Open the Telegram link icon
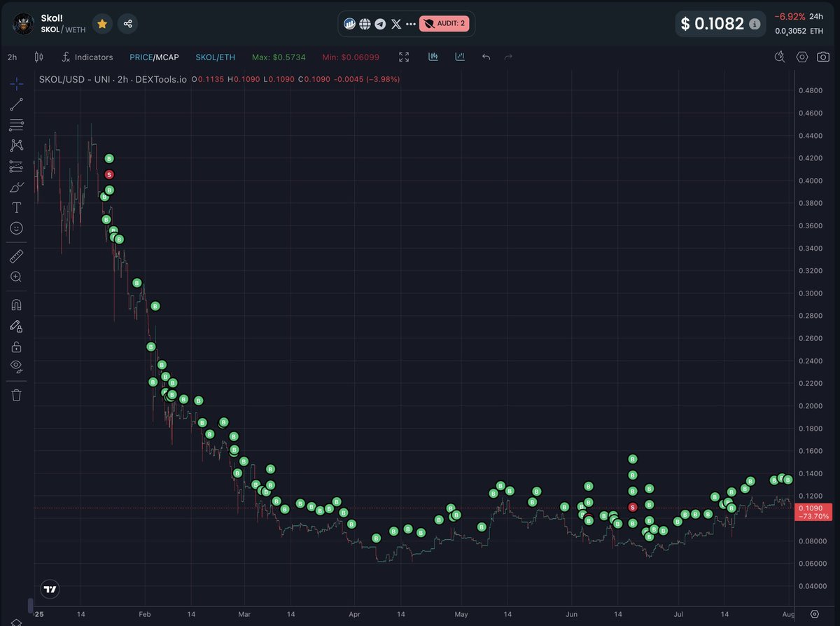 tap(380, 24)
